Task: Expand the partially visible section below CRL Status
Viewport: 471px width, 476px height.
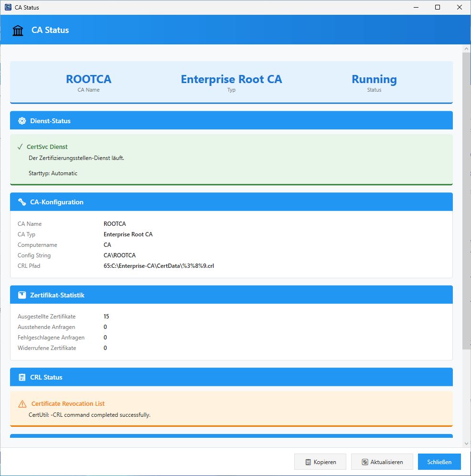Action: pos(231,436)
